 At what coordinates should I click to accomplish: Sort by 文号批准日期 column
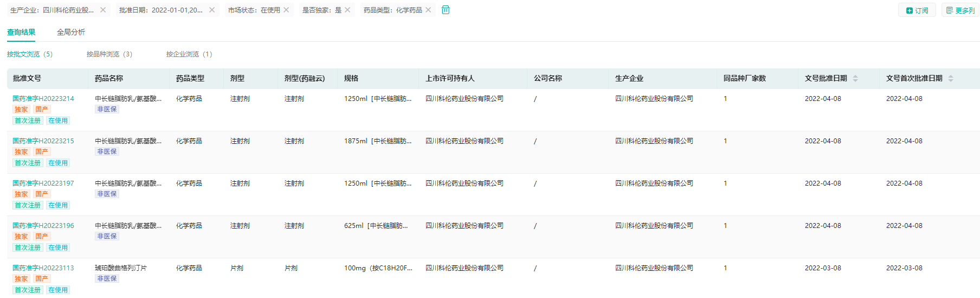[855, 78]
